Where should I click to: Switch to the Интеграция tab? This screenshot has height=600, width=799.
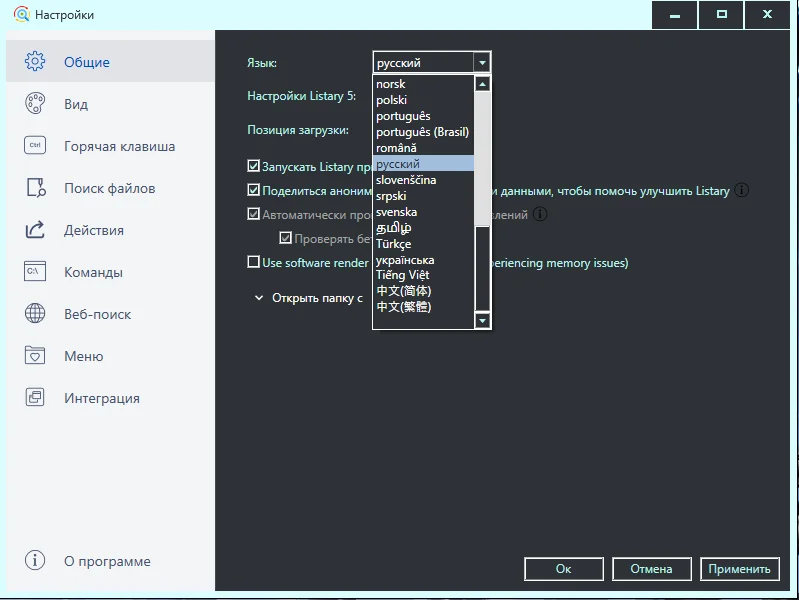[101, 398]
